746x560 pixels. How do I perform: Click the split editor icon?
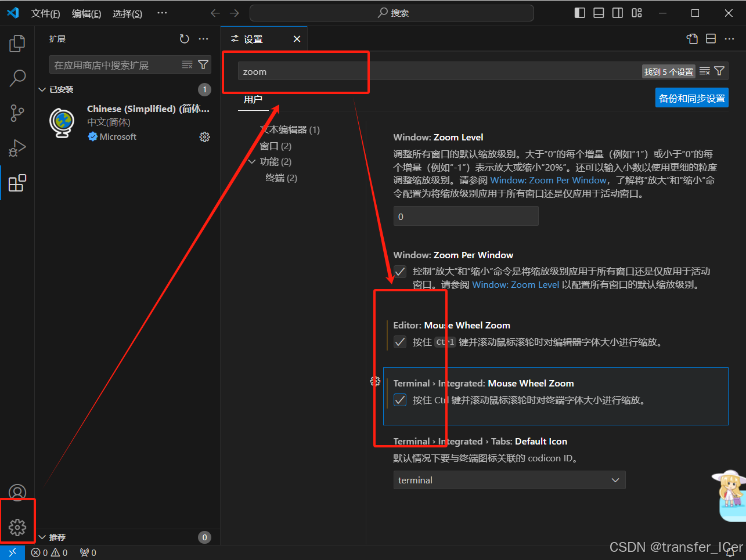coord(711,38)
